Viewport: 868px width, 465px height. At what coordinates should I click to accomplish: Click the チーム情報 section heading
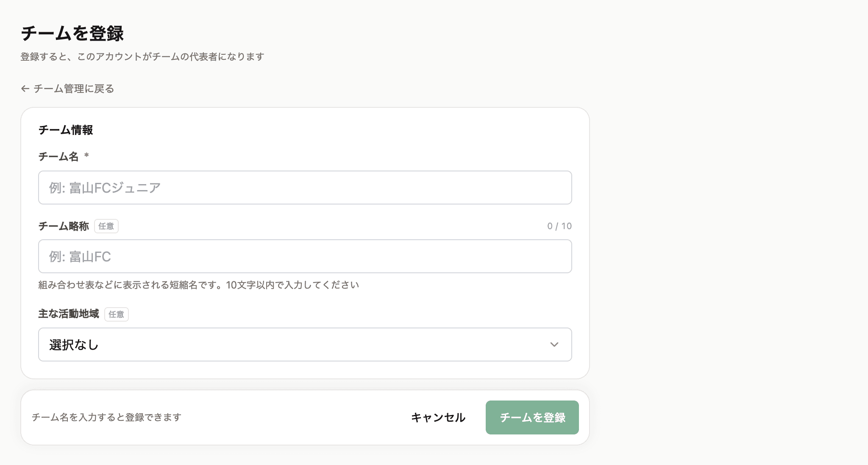point(66,130)
